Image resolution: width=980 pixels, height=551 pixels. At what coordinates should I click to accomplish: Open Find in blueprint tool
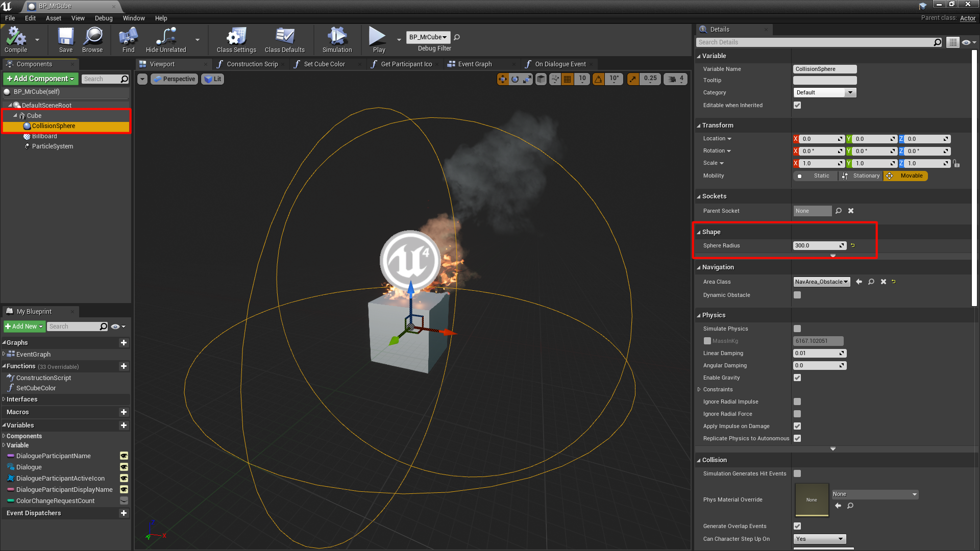click(129, 40)
